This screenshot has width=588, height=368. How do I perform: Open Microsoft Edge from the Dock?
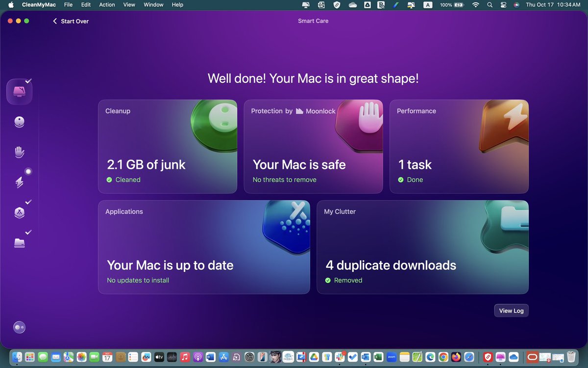pyautogui.click(x=430, y=357)
